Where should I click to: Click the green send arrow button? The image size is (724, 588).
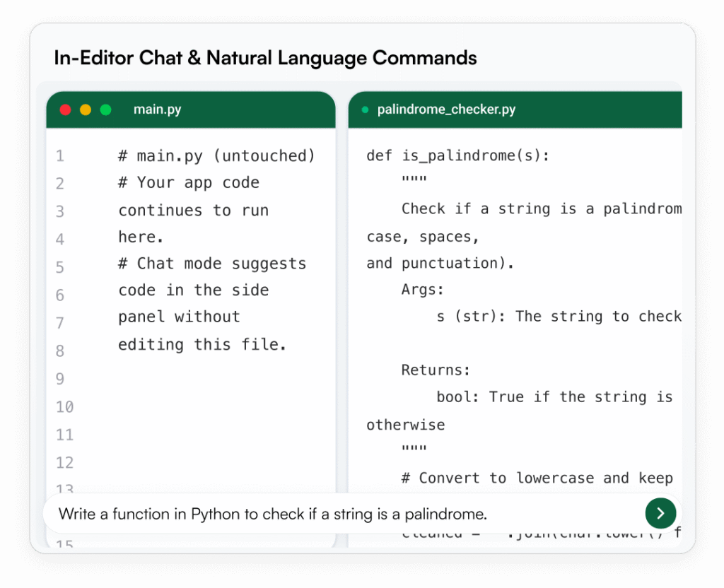pos(660,513)
